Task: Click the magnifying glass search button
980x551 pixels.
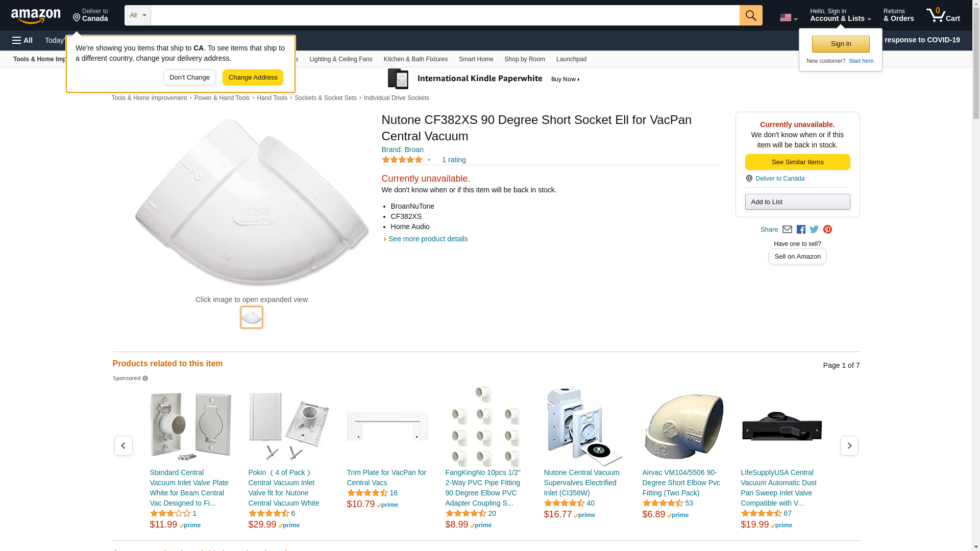Action: pos(750,15)
